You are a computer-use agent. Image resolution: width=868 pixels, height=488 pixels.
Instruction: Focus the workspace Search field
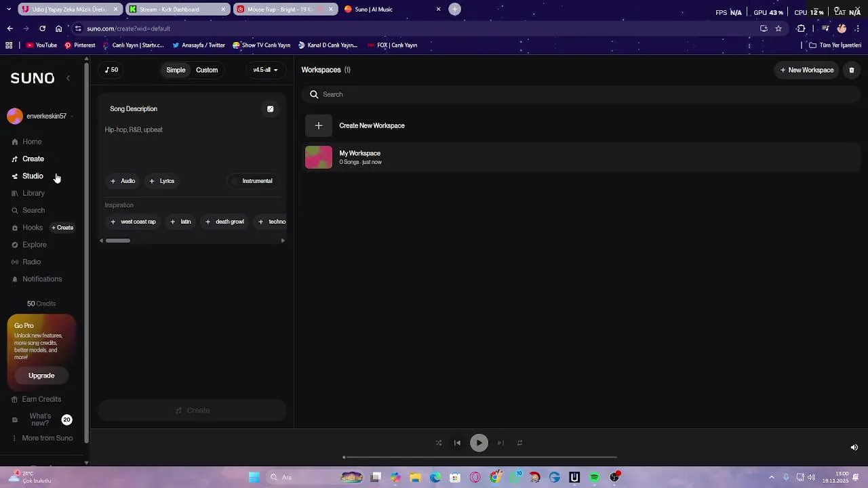click(583, 94)
